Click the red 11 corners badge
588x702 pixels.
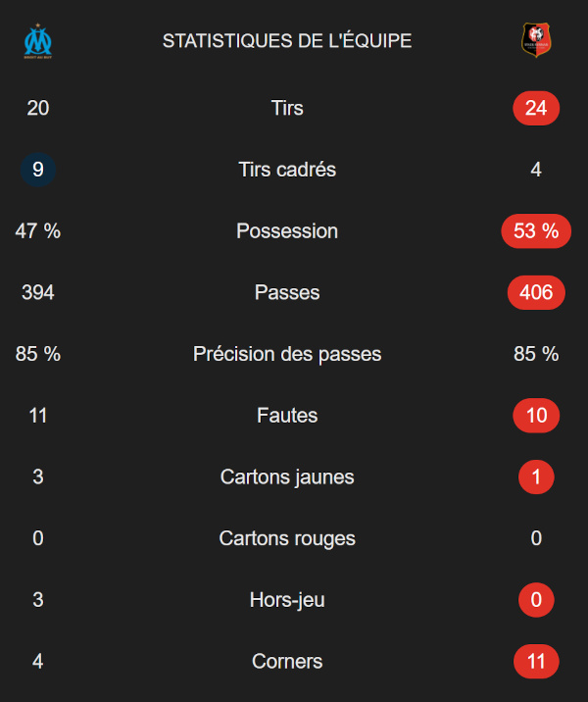click(x=536, y=662)
